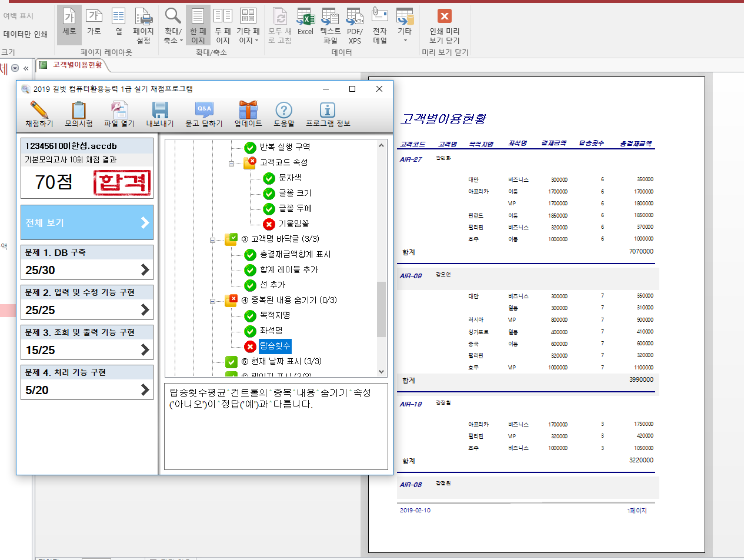Image resolution: width=744 pixels, height=560 pixels.
Task: Select 가로 landscape page orientation
Action: tap(94, 22)
